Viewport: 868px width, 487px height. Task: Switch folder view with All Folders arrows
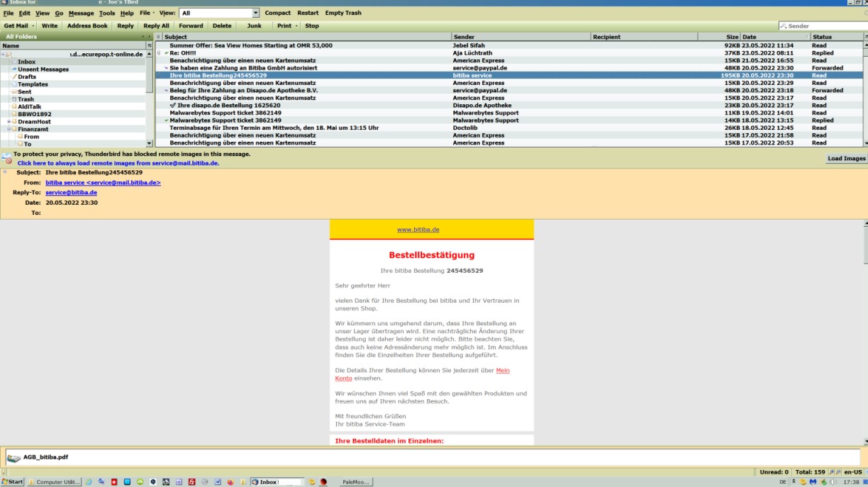[147, 37]
